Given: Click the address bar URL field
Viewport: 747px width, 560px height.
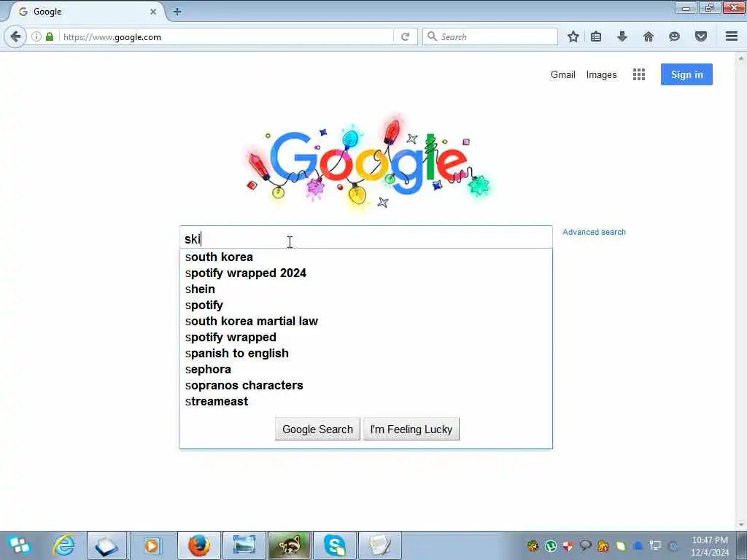Looking at the screenshot, I should [x=226, y=36].
